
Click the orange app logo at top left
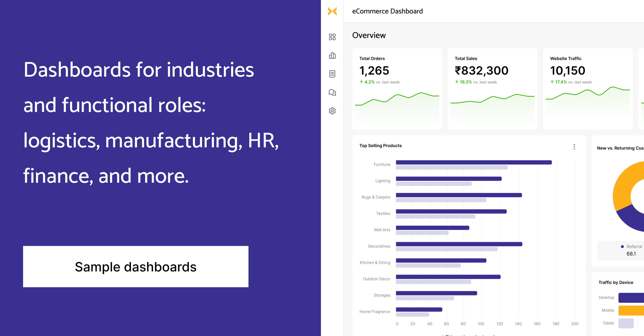(x=332, y=11)
